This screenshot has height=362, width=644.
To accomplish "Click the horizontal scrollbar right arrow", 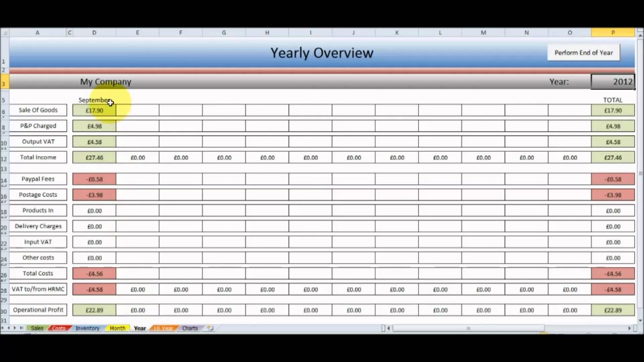I will pyautogui.click(x=629, y=328).
